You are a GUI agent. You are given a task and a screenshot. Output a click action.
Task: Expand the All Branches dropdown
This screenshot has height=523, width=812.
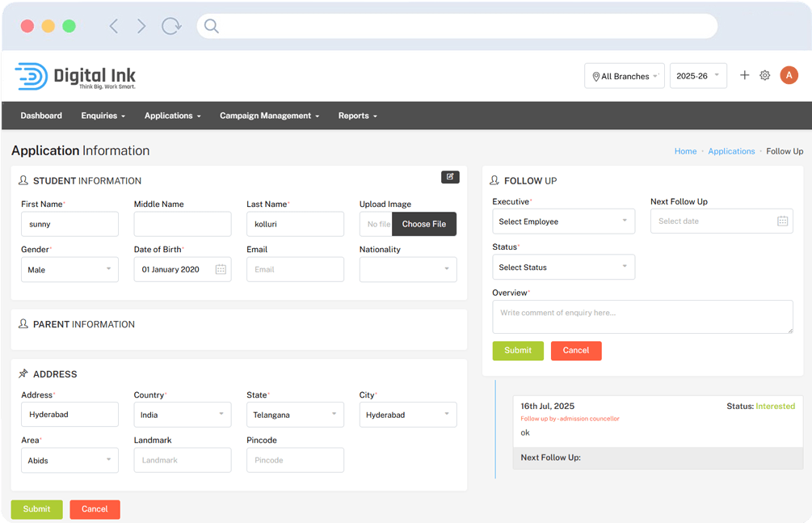point(625,76)
